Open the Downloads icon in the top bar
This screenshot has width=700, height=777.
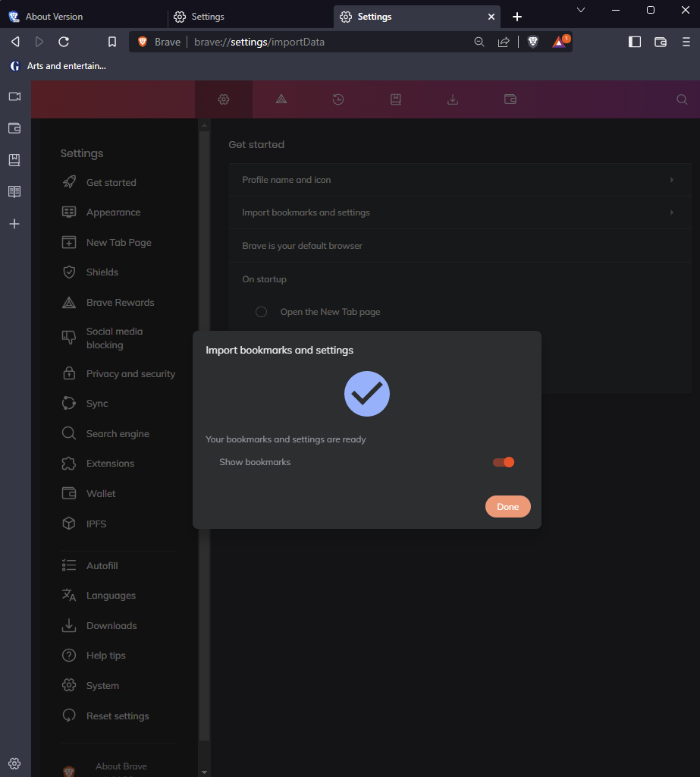click(x=453, y=99)
